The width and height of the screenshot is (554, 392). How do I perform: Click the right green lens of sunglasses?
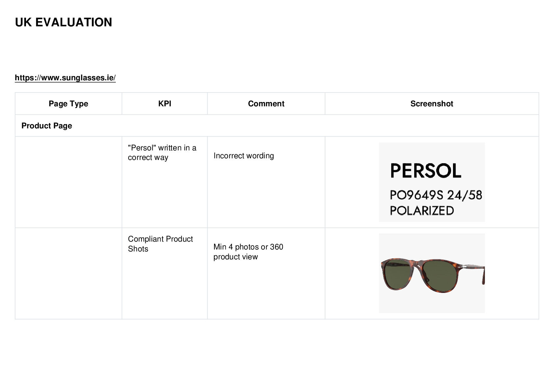click(440, 276)
